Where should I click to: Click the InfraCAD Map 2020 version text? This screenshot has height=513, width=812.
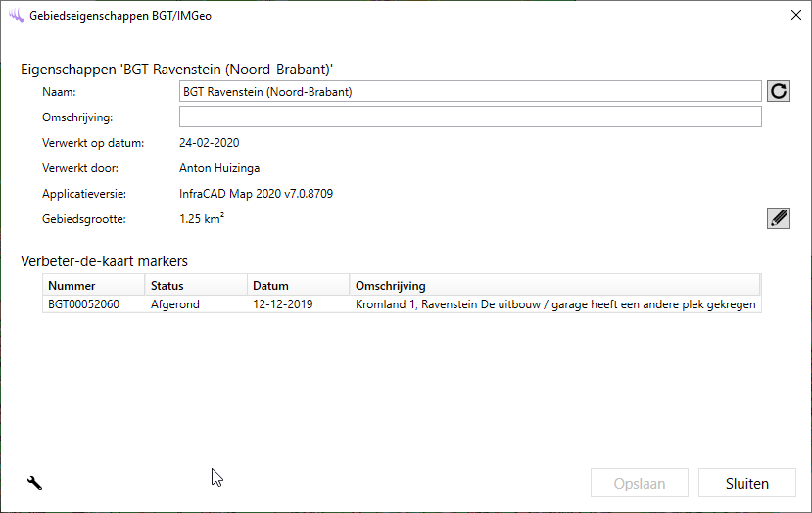coord(256,194)
